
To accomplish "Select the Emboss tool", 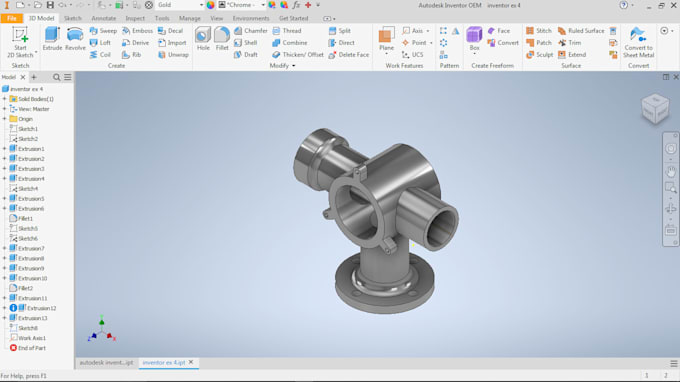I will point(137,31).
